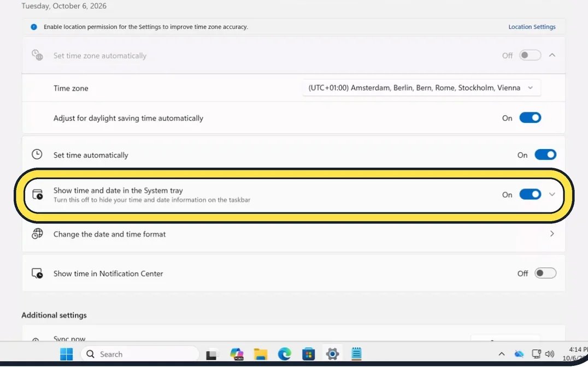Click the Windows Start button
The height and width of the screenshot is (367, 588).
[x=66, y=354]
